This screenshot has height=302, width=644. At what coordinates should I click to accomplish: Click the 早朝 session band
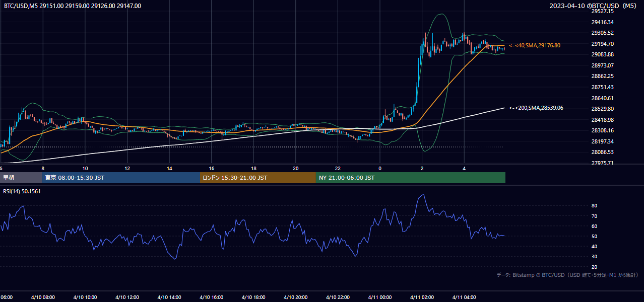tap(21, 178)
